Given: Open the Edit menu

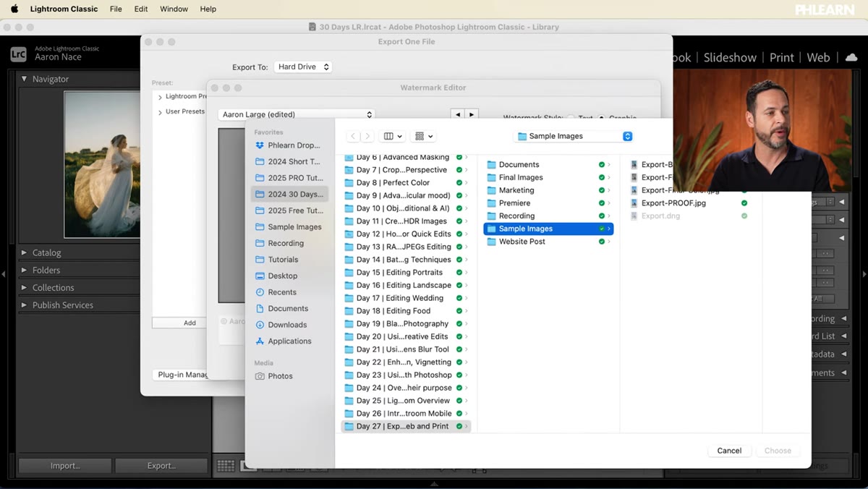Looking at the screenshot, I should click(141, 9).
